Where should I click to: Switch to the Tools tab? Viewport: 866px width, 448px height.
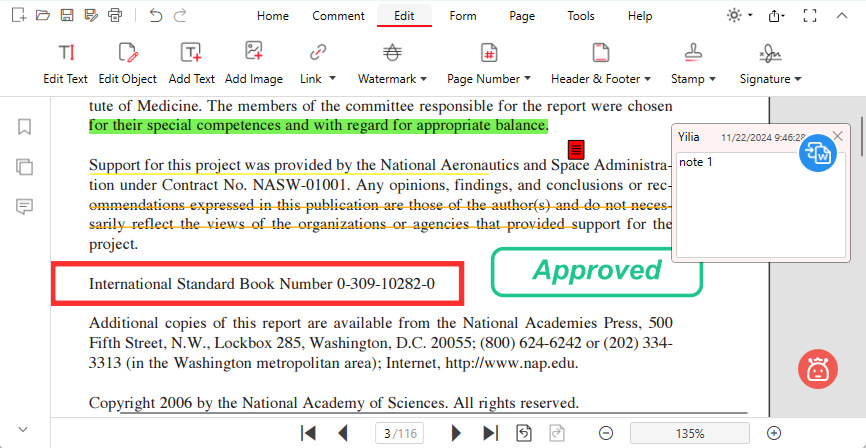pyautogui.click(x=581, y=16)
